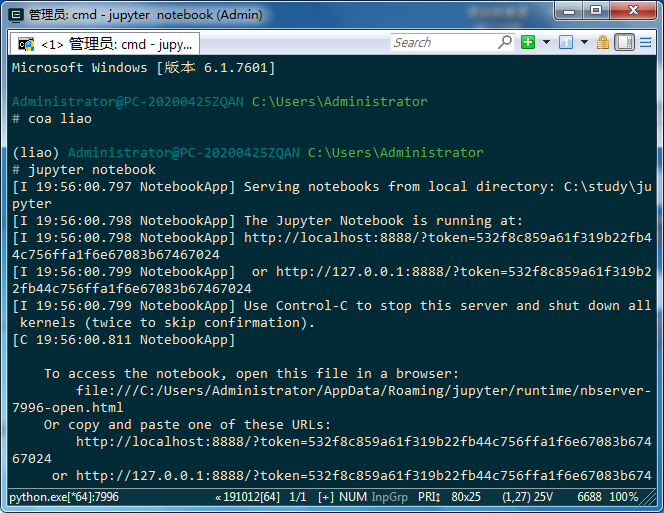Close the ConEmu window
This screenshot has height=513, width=664.
[633, 11]
